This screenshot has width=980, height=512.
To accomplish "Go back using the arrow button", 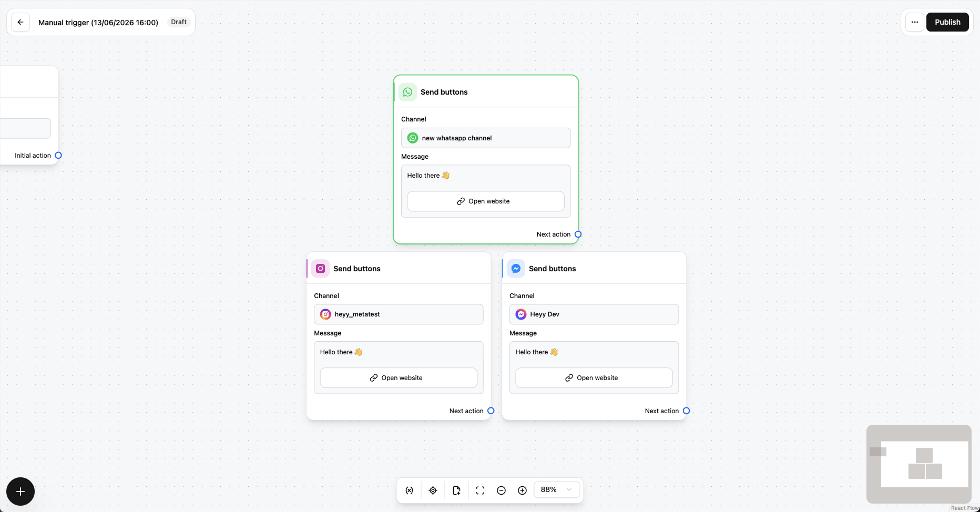I will [x=21, y=22].
